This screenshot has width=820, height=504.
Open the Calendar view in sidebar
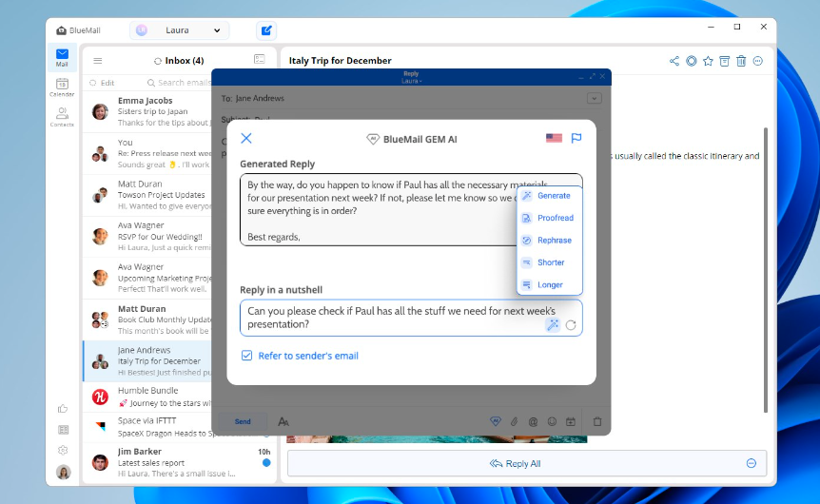click(x=62, y=87)
